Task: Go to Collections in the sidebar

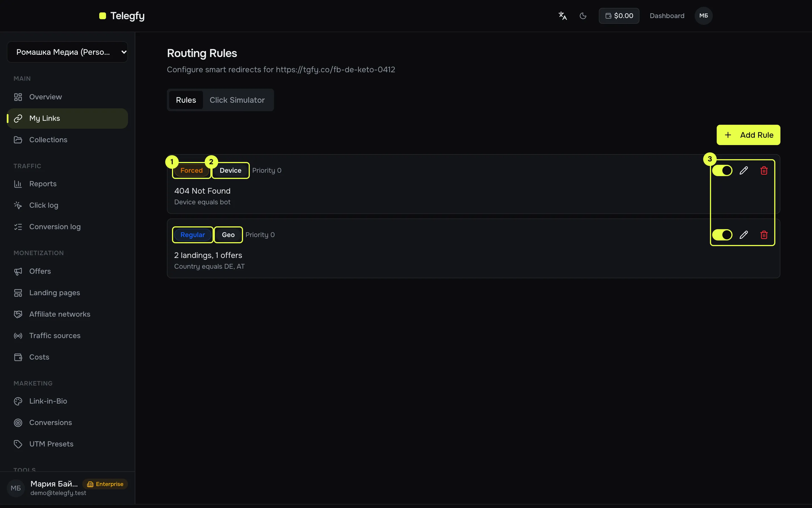Action: pyautogui.click(x=67, y=140)
